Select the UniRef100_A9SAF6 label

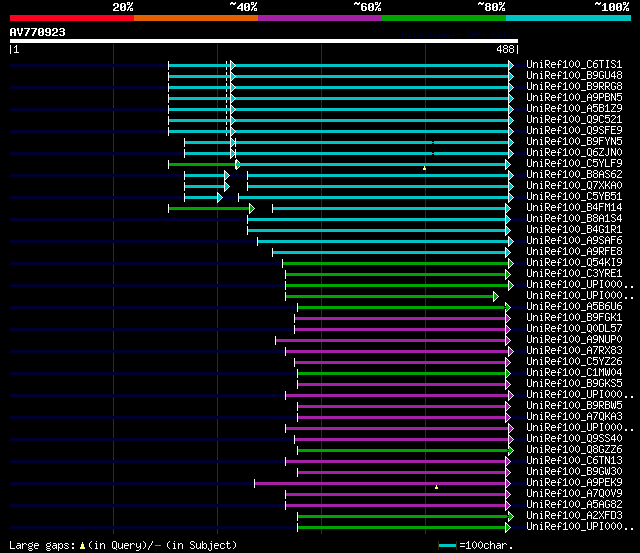(574, 241)
